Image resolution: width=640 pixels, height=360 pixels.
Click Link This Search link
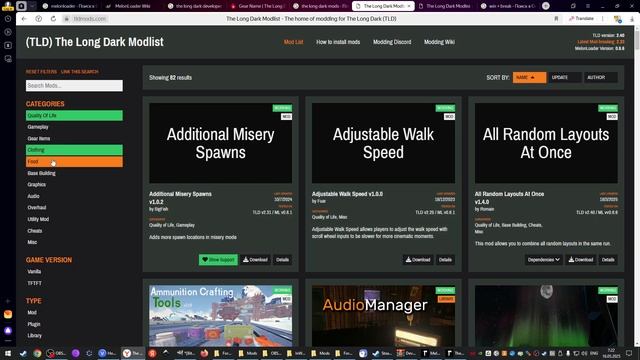80,72
